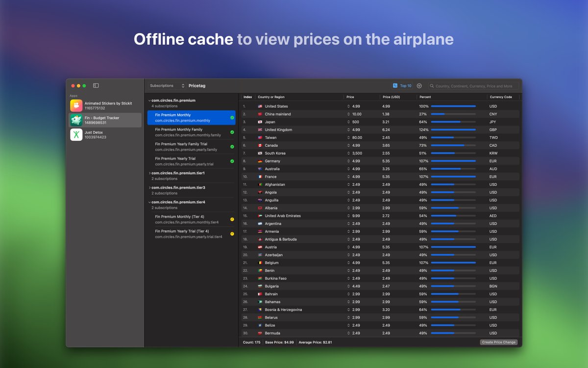Toggle the sidebar visibility icon
Viewport: 588px width, 368px height.
96,85
